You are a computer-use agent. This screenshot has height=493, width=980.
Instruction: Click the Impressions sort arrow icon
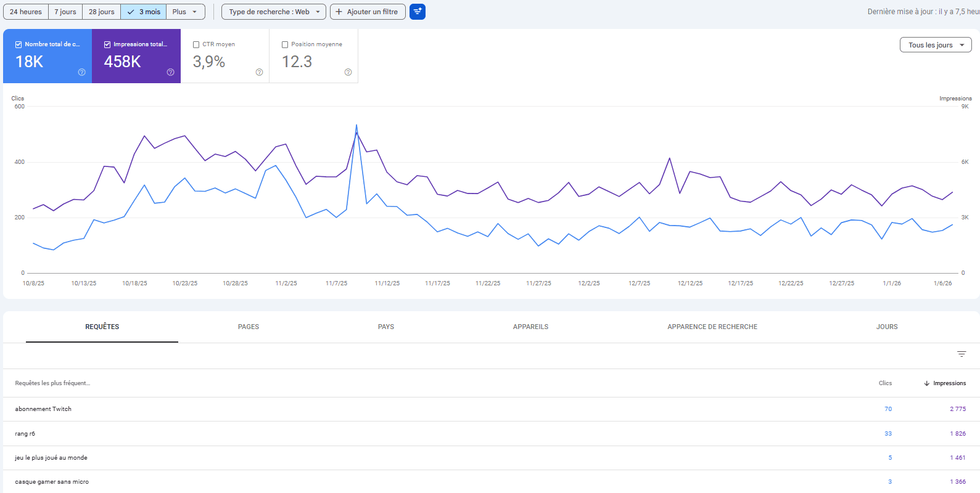pyautogui.click(x=926, y=383)
